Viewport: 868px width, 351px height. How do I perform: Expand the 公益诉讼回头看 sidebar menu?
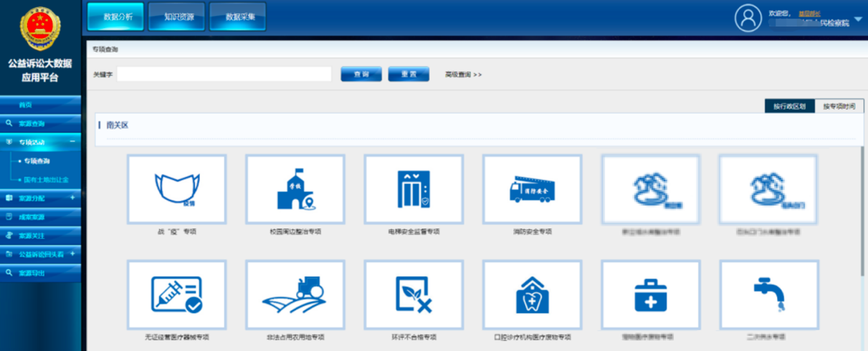72,254
